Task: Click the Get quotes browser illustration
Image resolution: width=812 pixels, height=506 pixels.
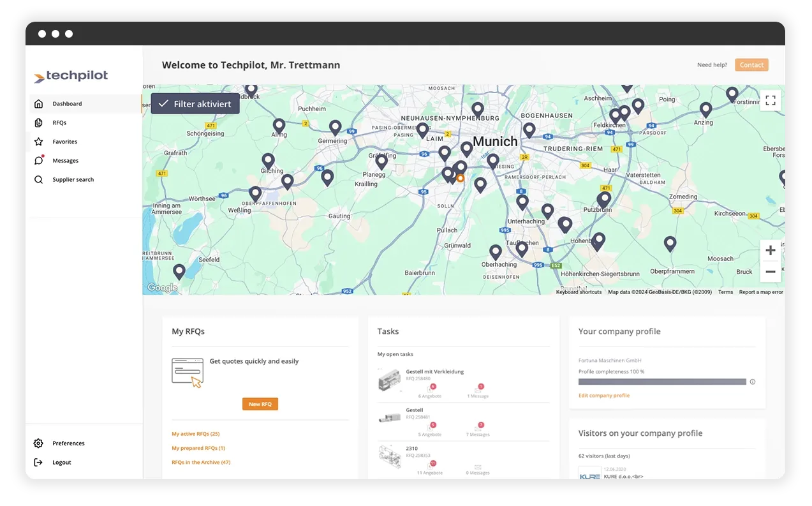Action: tap(188, 373)
